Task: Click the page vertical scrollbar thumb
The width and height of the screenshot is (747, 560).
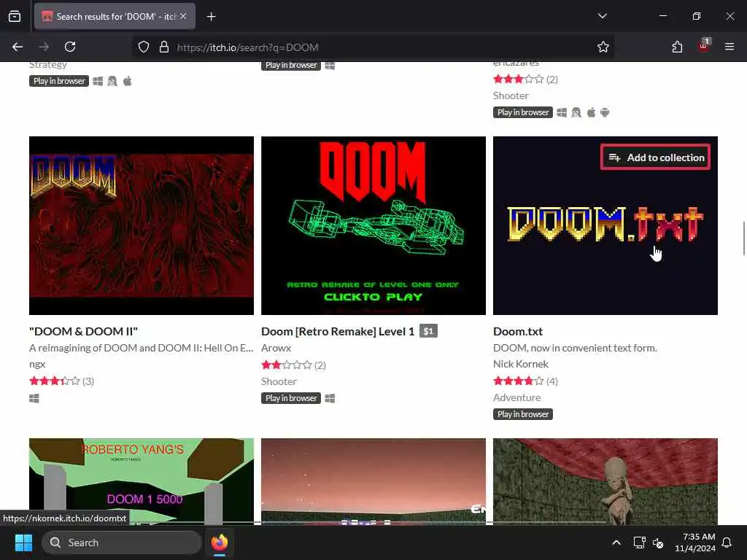Action: (743, 238)
